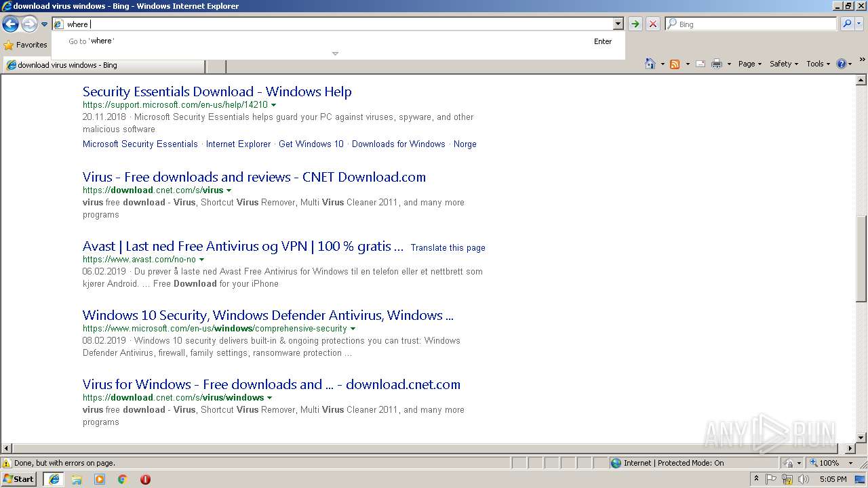Click the red Opera-style taskbar icon
This screenshot has width=868, height=488.
click(x=145, y=479)
